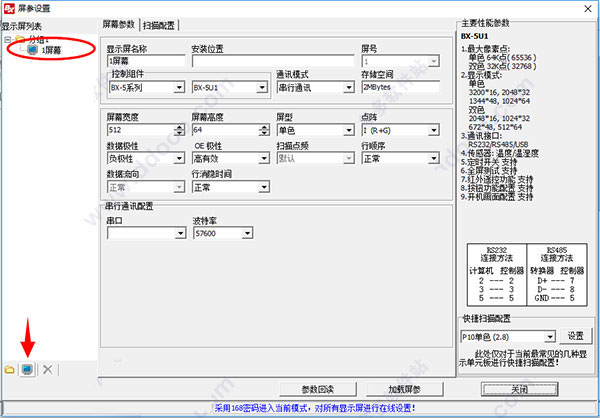Click the 存储空间 field
600x418 pixels.
click(x=400, y=87)
